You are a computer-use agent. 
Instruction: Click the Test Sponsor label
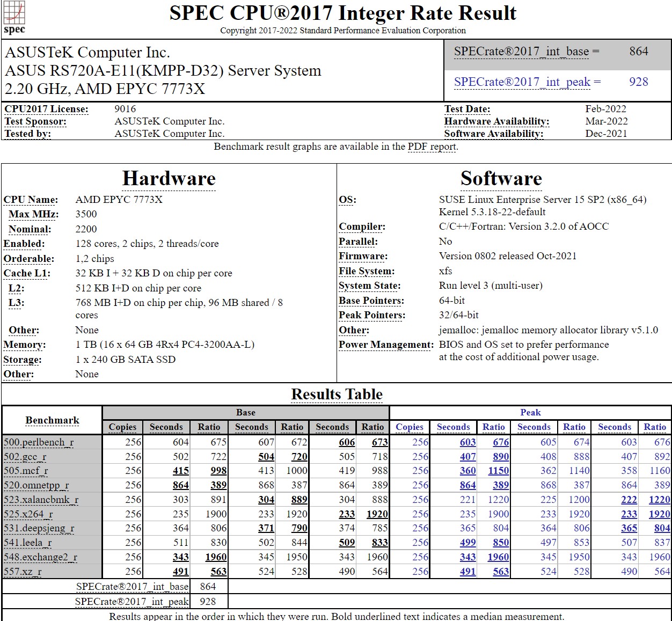(35, 121)
